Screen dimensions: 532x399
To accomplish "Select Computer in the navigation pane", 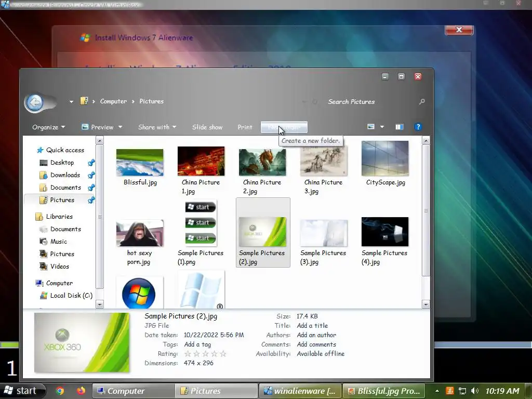I will click(54, 283).
